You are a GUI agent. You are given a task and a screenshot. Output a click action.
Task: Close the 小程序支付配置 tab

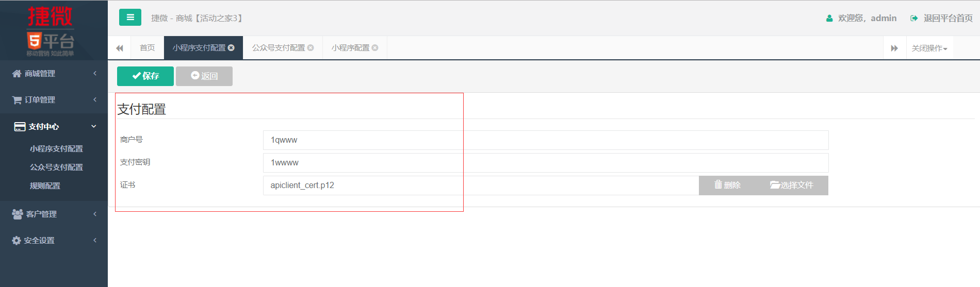(x=231, y=48)
